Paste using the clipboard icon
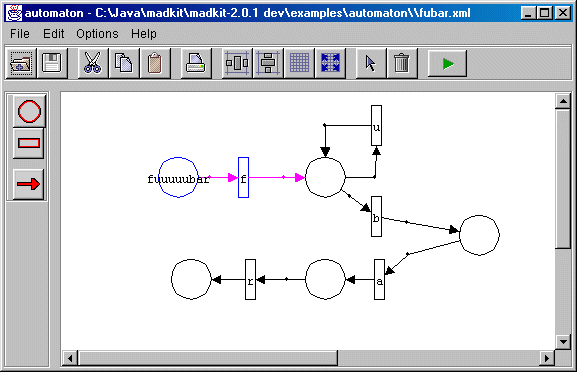The width and height of the screenshot is (577, 372). (x=155, y=63)
